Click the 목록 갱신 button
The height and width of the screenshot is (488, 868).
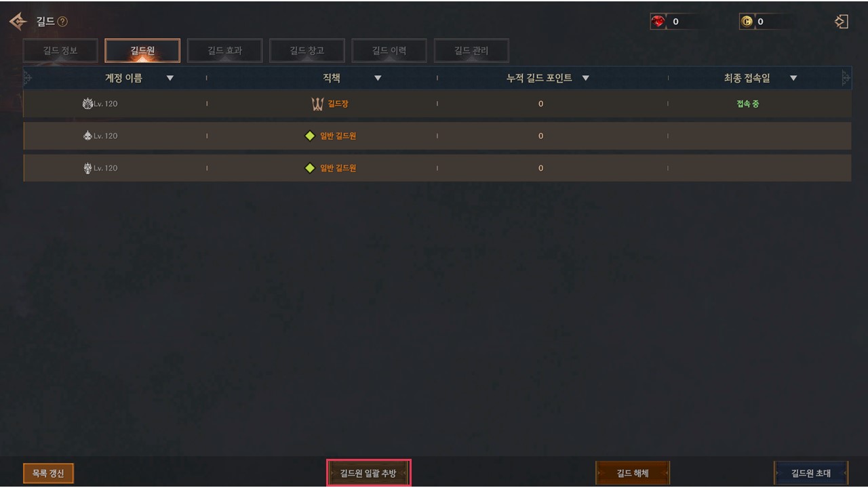(48, 473)
